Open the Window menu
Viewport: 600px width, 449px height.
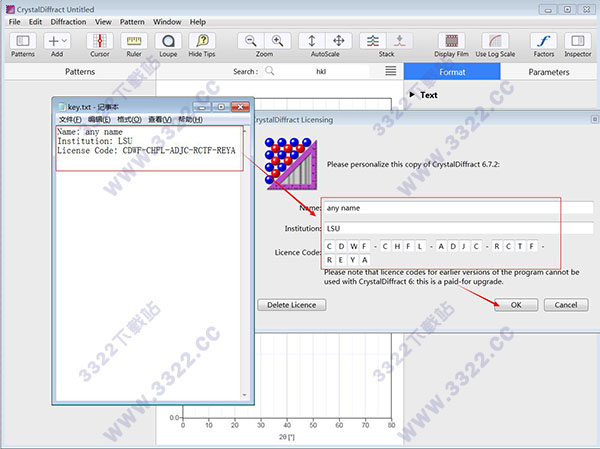(x=167, y=22)
